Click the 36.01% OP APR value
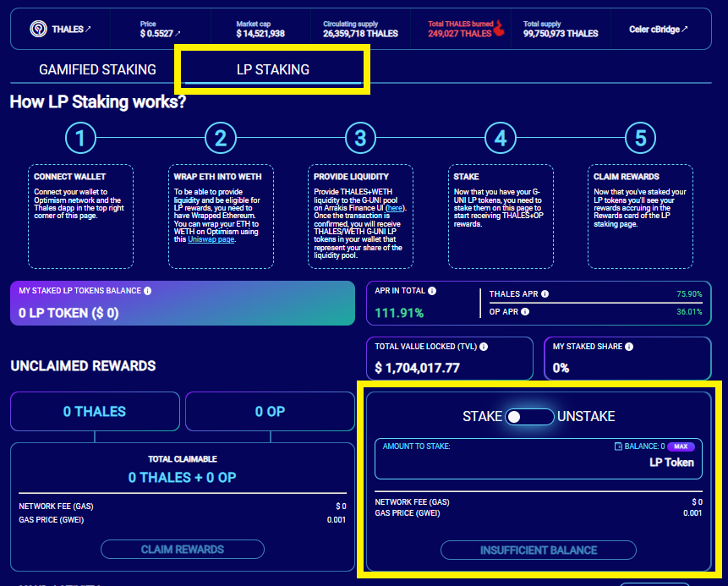 [x=689, y=311]
